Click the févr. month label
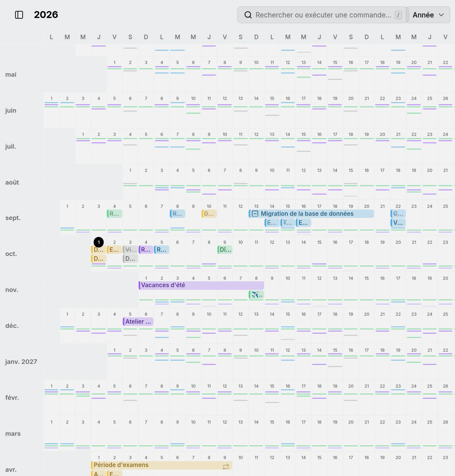The image size is (455, 476). coord(12,398)
